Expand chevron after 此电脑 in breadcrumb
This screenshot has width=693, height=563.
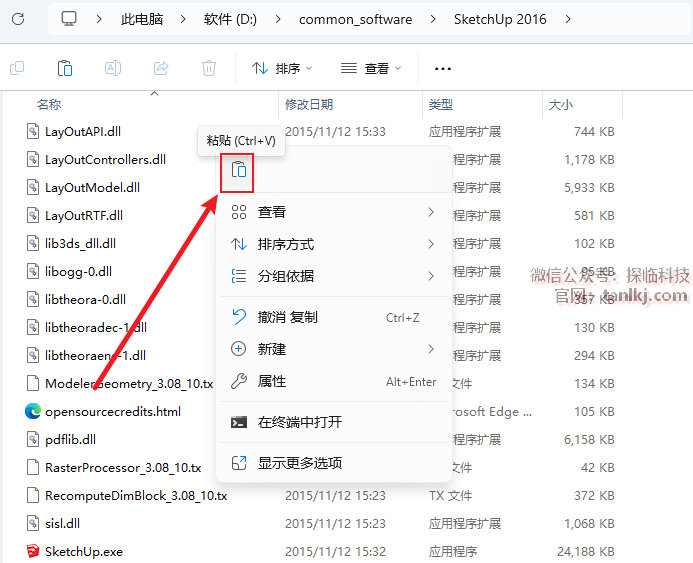[183, 19]
